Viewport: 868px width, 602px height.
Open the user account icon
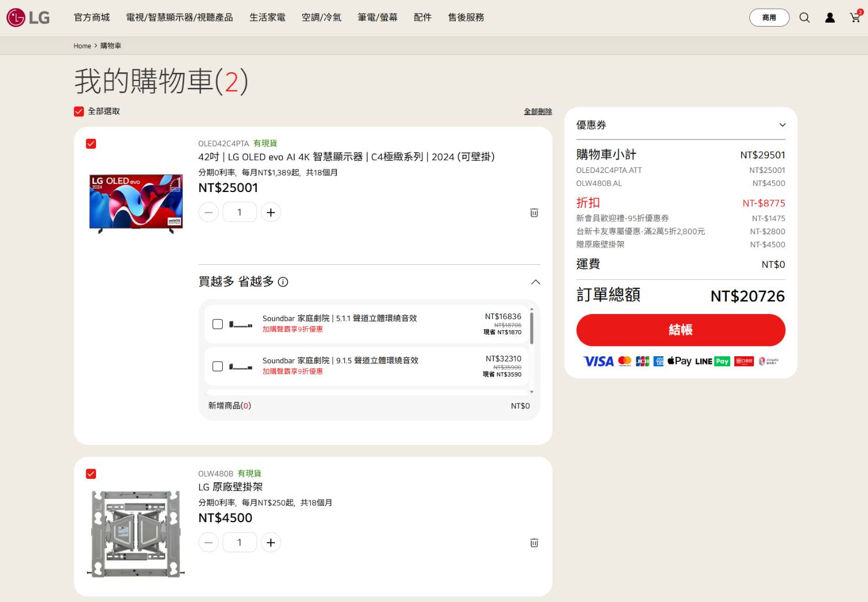coord(830,17)
